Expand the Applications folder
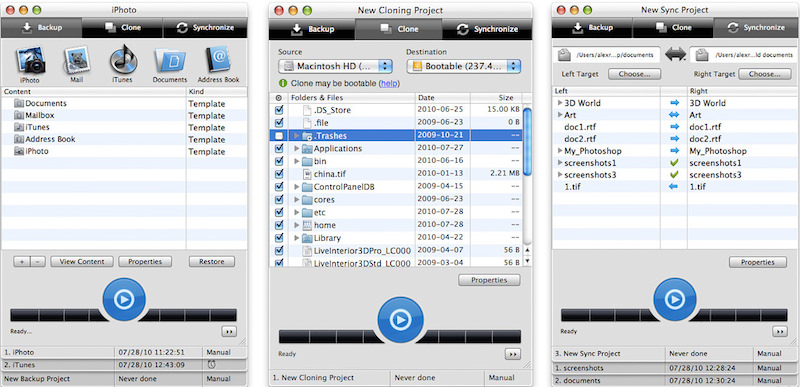800x387 pixels. pyautogui.click(x=296, y=148)
